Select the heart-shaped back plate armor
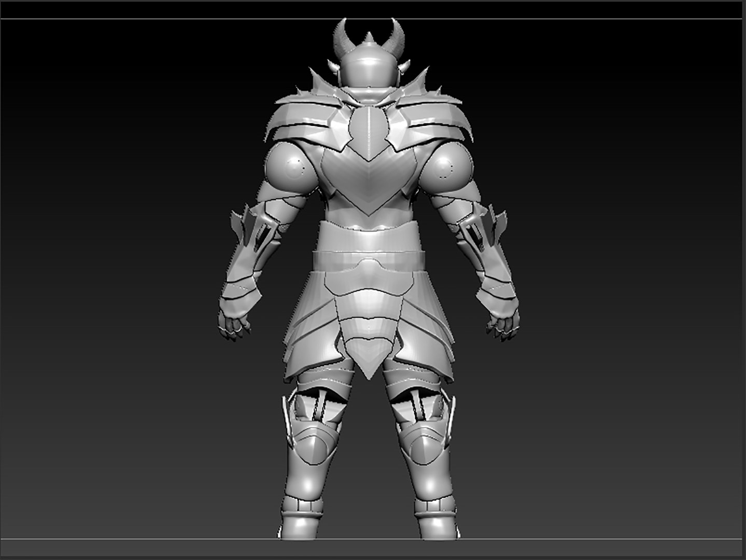Image resolution: width=746 pixels, height=560 pixels. pyautogui.click(x=369, y=181)
